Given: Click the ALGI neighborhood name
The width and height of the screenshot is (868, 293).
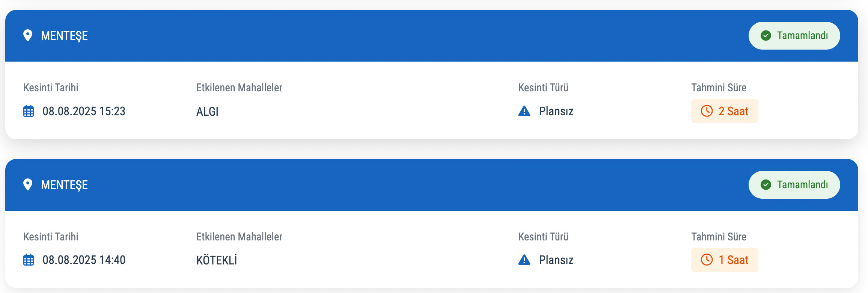Looking at the screenshot, I should pyautogui.click(x=207, y=112).
